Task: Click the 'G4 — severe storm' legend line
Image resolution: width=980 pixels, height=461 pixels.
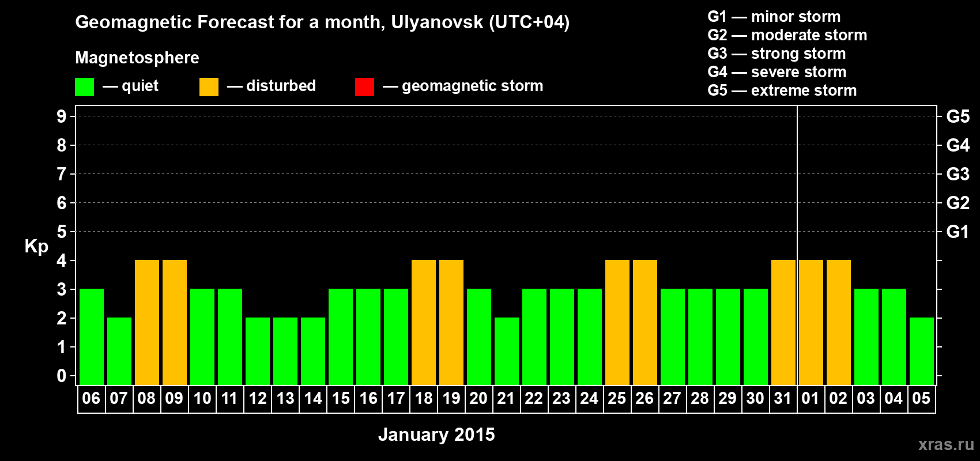Action: click(x=777, y=72)
